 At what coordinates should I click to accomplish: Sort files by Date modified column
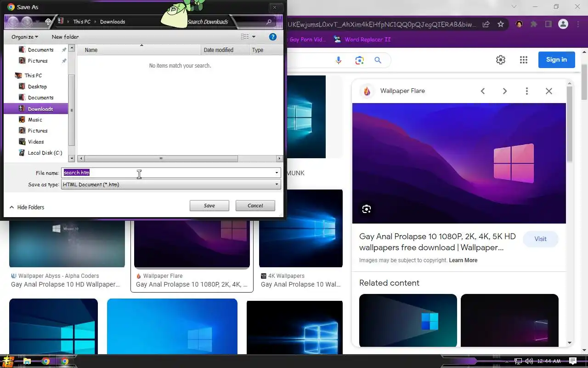(x=225, y=50)
